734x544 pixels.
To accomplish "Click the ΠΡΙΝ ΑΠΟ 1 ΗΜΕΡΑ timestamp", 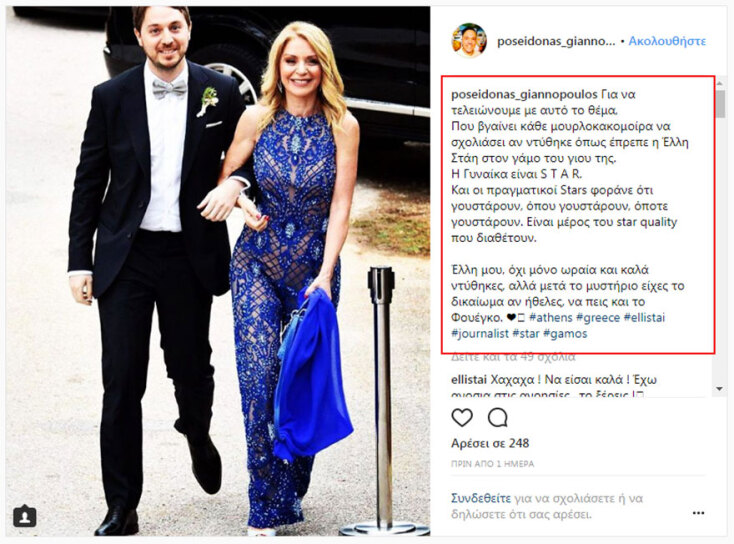I will [x=492, y=464].
